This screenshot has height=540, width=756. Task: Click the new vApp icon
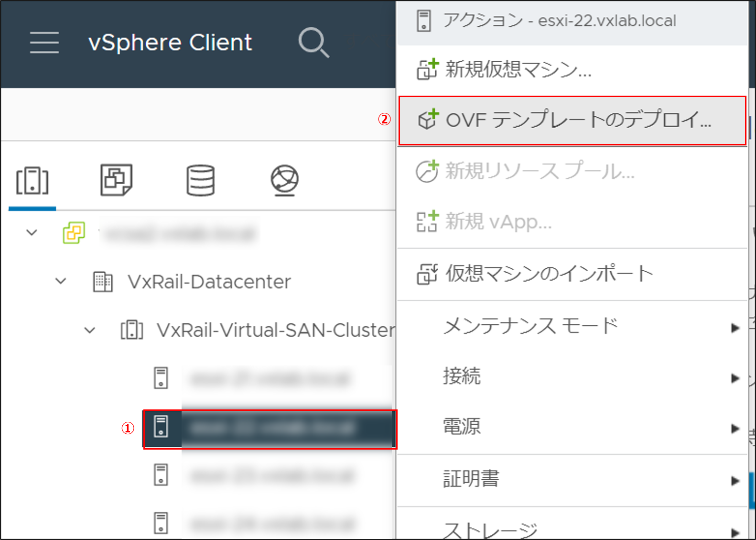click(427, 221)
